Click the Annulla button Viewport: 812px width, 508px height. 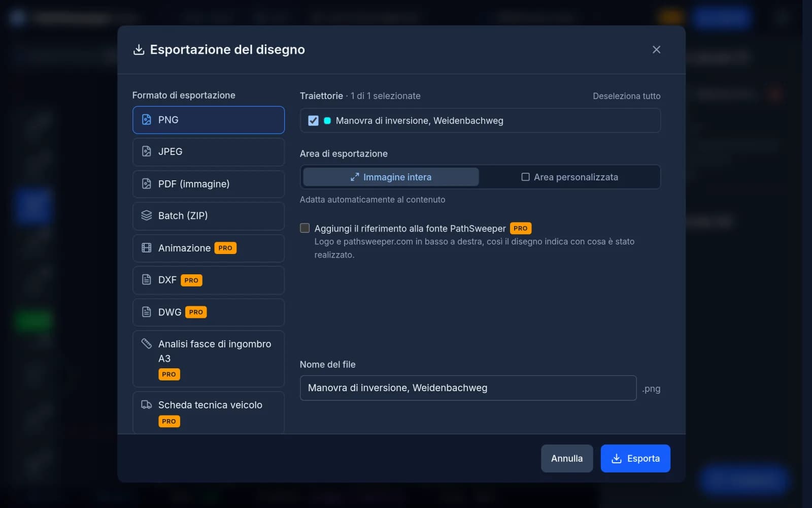pyautogui.click(x=567, y=458)
